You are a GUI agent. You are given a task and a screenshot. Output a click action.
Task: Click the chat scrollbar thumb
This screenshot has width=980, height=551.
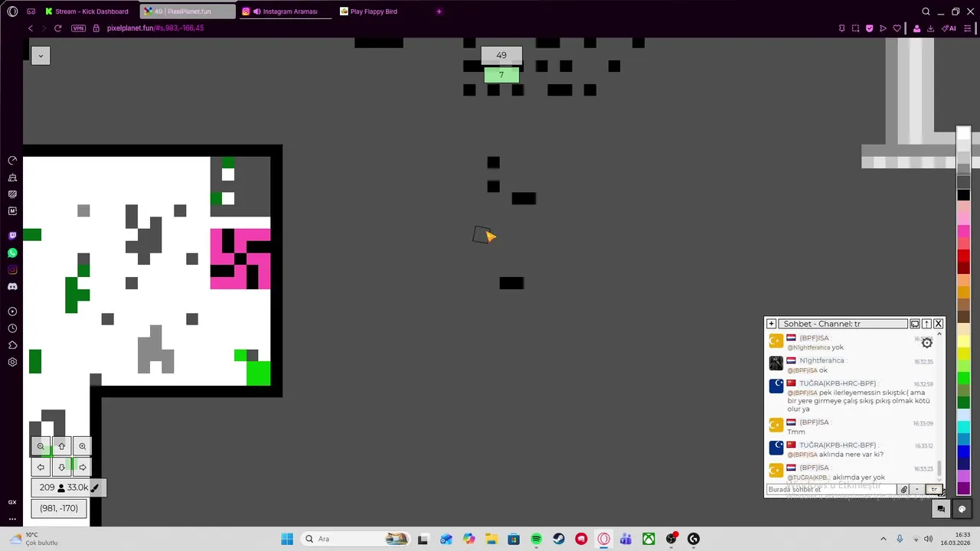[x=939, y=468]
